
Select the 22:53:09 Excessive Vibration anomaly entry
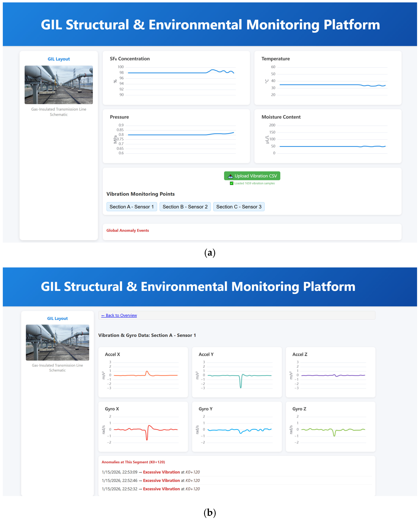151,472
